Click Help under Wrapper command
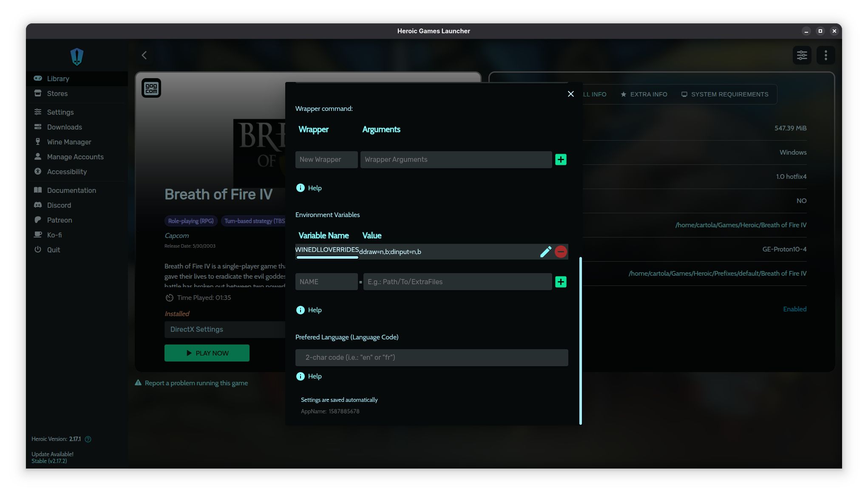Image resolution: width=868 pixels, height=497 pixels. (309, 188)
